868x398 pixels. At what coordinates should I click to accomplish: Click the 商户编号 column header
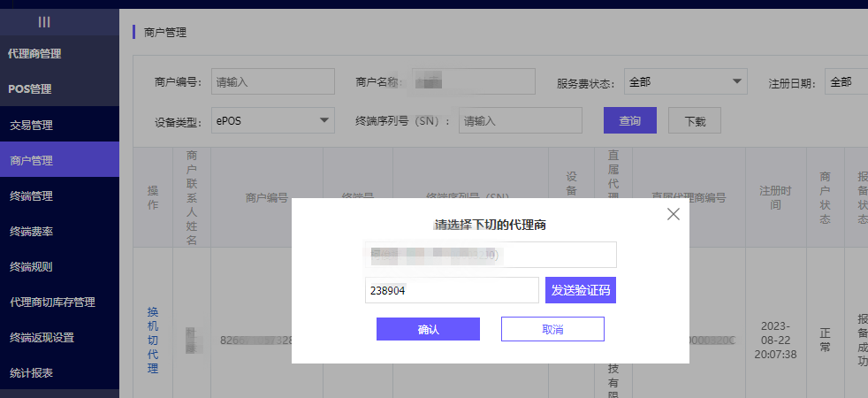[x=266, y=197]
